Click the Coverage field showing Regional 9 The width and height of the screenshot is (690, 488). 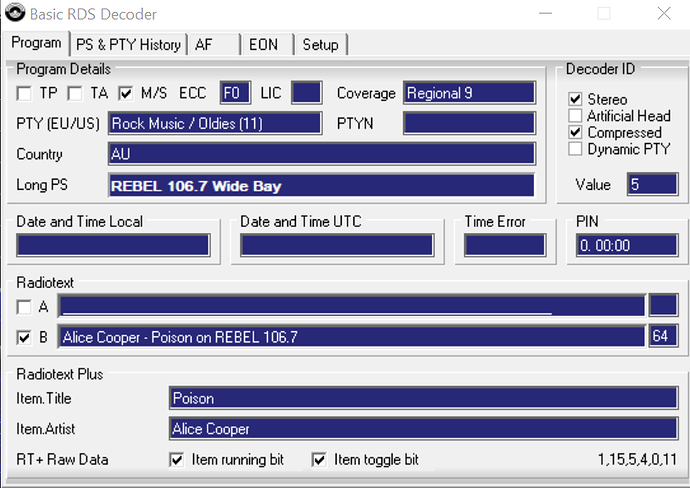tap(469, 94)
